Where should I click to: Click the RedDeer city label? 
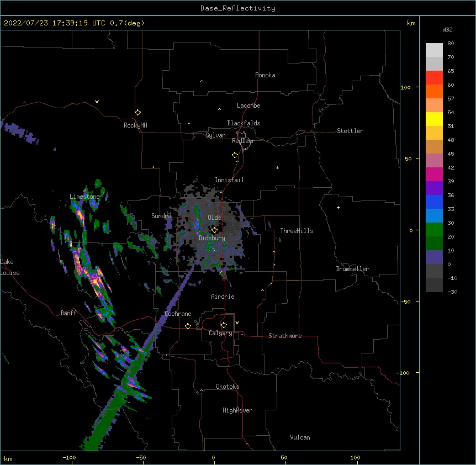[x=243, y=141]
